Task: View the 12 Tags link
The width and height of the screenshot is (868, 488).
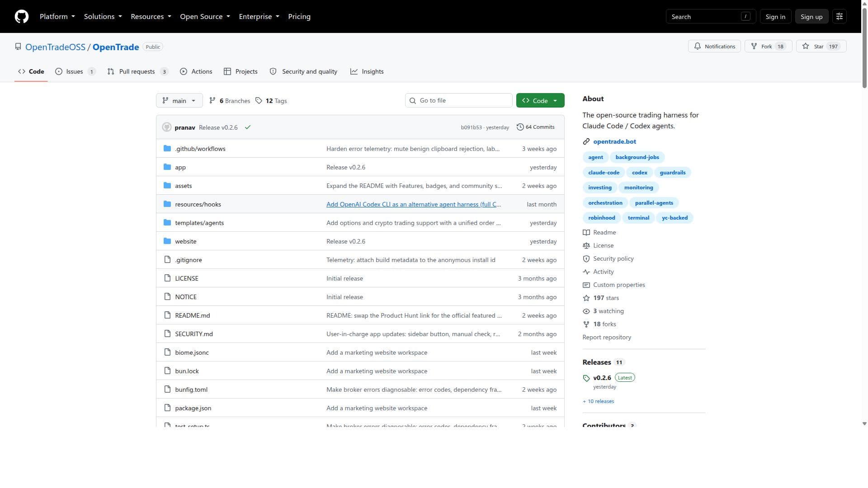Action: pos(271,101)
